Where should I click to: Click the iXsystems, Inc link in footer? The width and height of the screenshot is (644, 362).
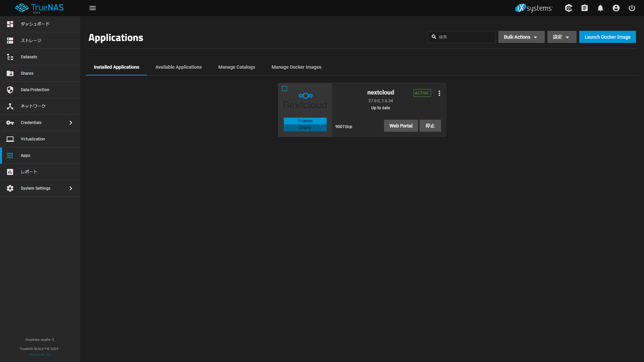(x=40, y=355)
